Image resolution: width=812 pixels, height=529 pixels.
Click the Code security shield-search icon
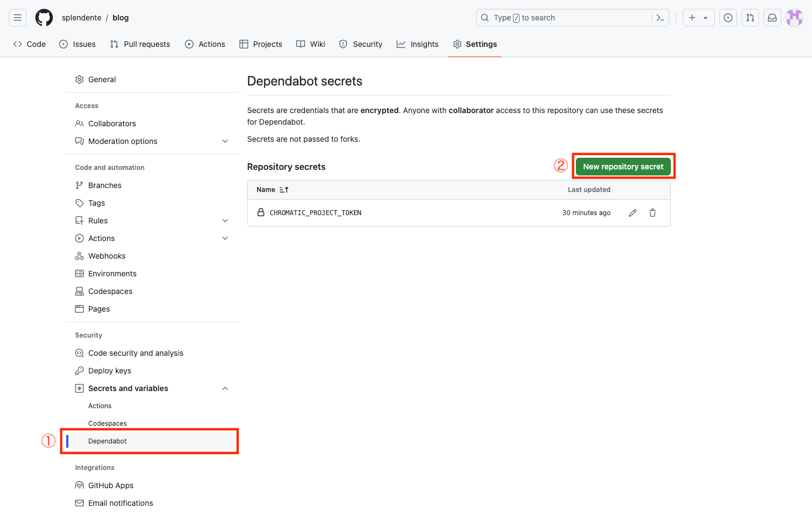click(79, 353)
